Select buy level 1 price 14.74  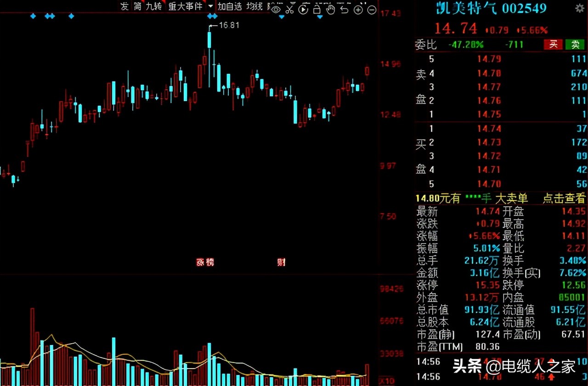[x=489, y=129]
